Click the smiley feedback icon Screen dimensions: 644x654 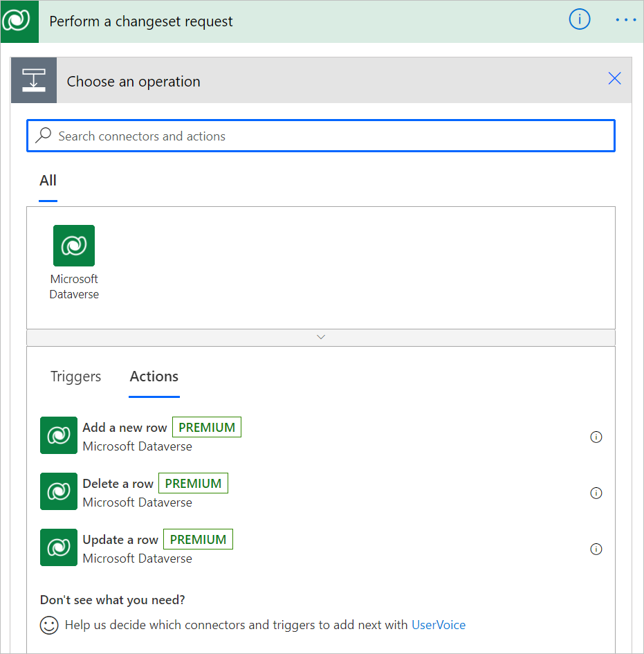pyautogui.click(x=48, y=625)
